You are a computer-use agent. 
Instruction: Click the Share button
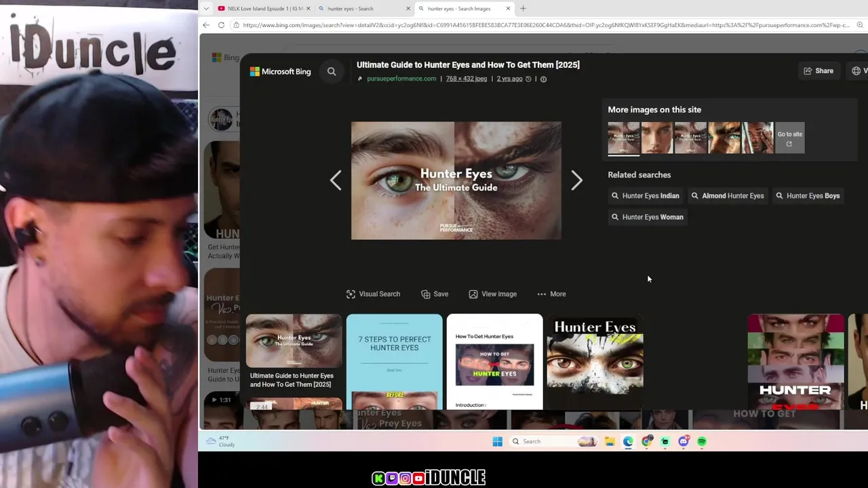818,70
